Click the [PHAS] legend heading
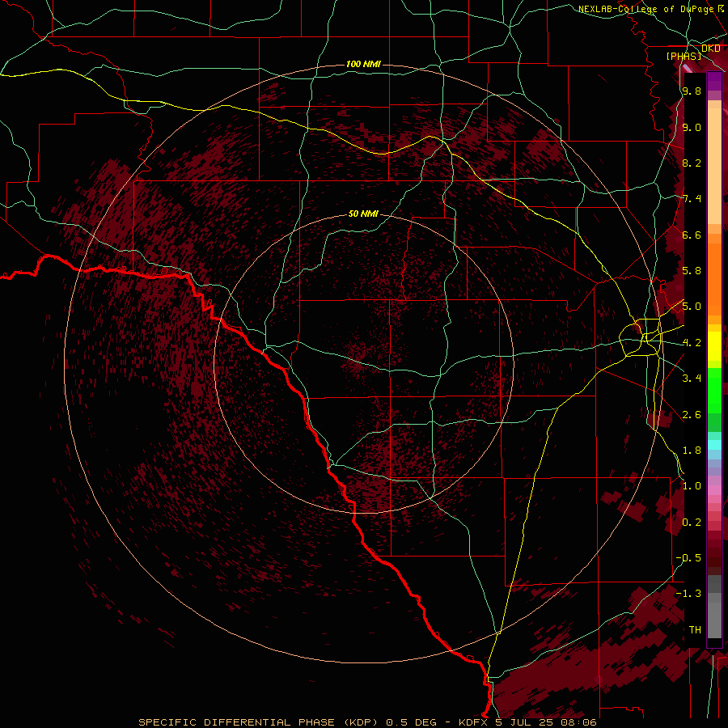This screenshot has width=728, height=728. [684, 57]
